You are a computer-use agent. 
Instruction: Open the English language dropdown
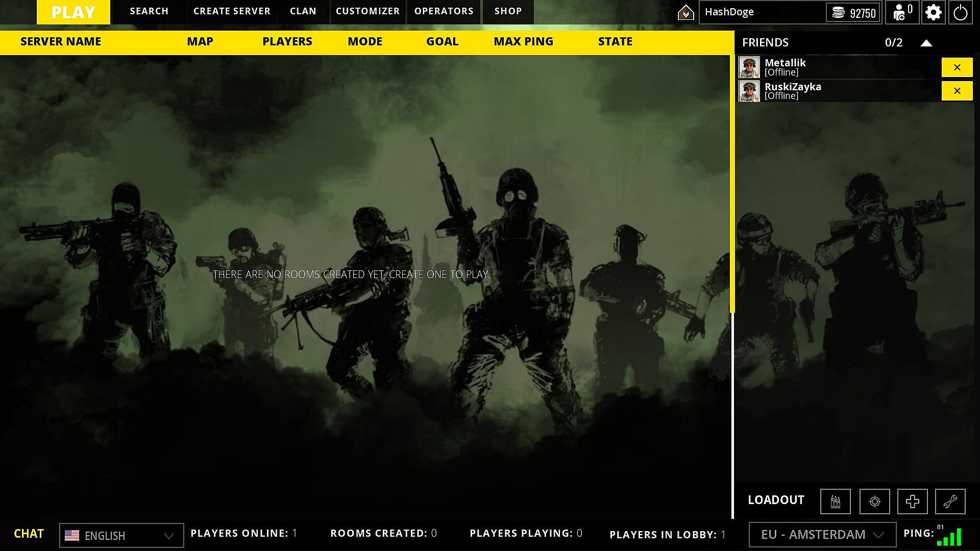pos(121,535)
